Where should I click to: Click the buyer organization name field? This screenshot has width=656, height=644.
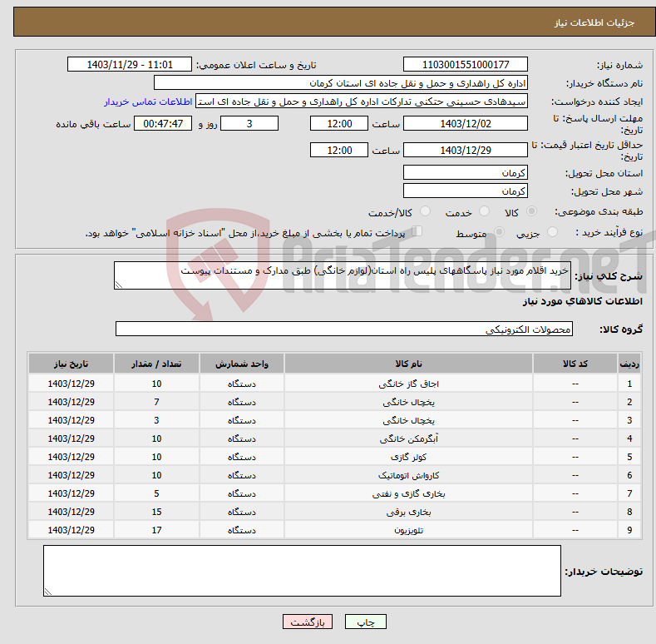(341, 83)
